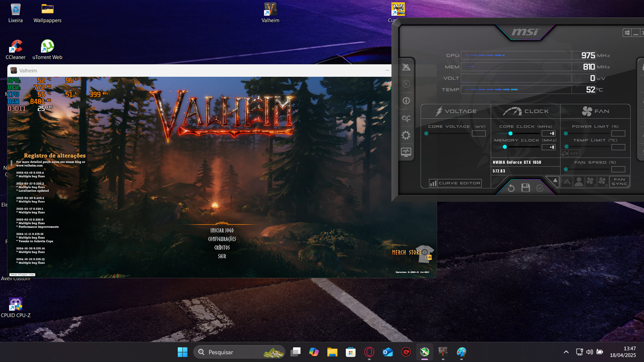This screenshot has width=644, height=362.
Task: Select fan 2 in Afterburner
Action: tap(602, 182)
